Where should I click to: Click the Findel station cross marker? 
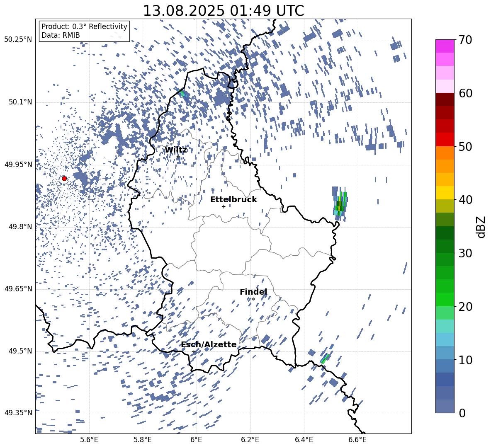pos(253,299)
